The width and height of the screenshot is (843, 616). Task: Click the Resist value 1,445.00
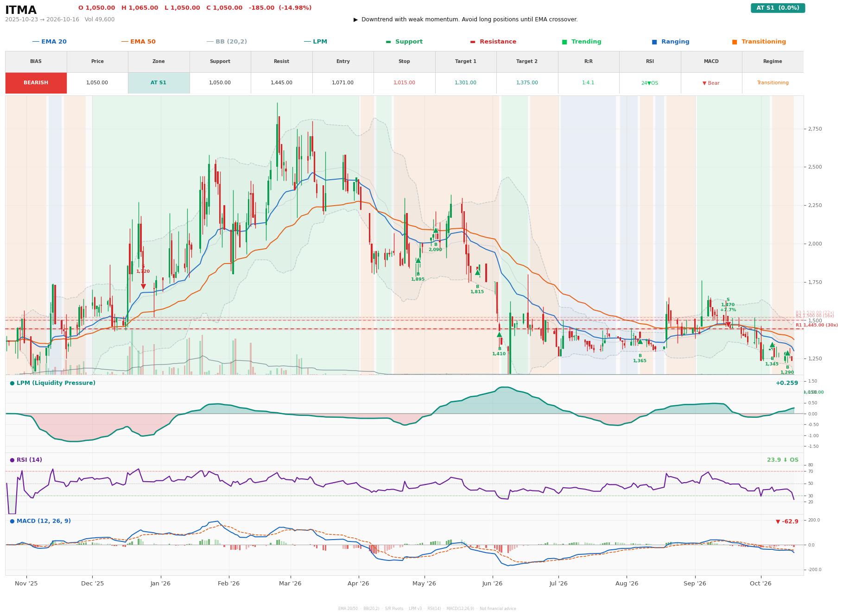[x=281, y=83]
